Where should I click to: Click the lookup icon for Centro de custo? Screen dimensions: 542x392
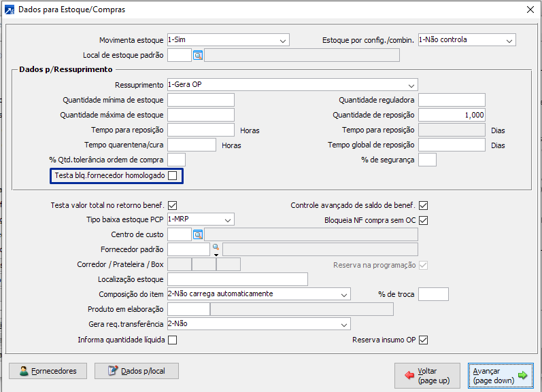pyautogui.click(x=198, y=235)
